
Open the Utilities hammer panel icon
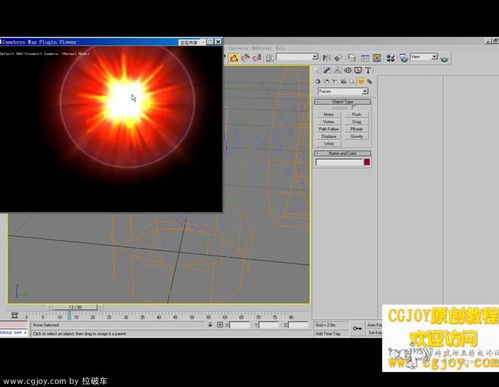pyautogui.click(x=368, y=70)
